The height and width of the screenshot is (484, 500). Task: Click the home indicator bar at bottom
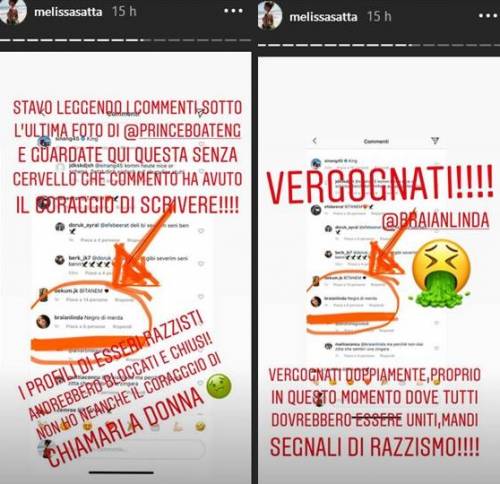tap(121, 472)
